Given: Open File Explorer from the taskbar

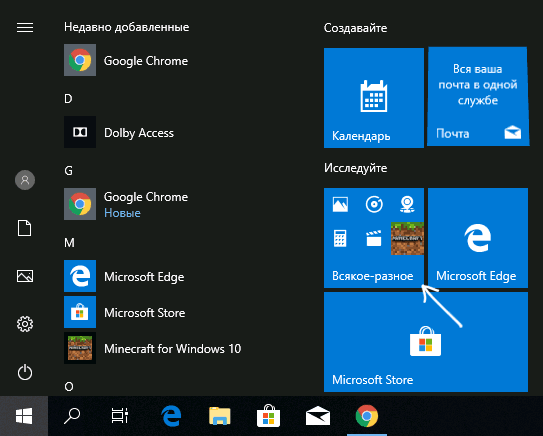Looking at the screenshot, I should (220, 416).
